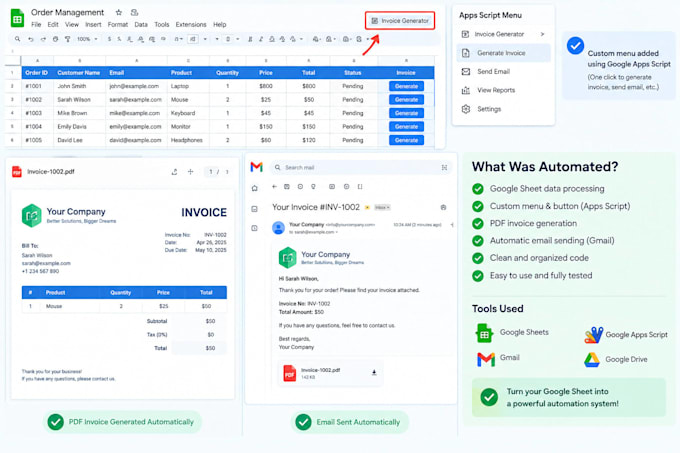Viewport: 680px width, 453px height.
Task: Click Invoice-1002.pdf filename in PDF viewer
Action: point(51,172)
